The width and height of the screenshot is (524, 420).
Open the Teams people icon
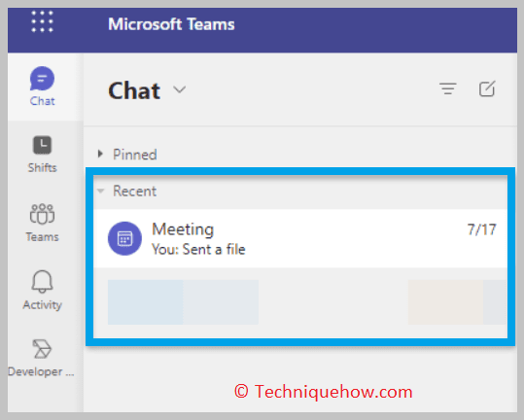pos(42,214)
